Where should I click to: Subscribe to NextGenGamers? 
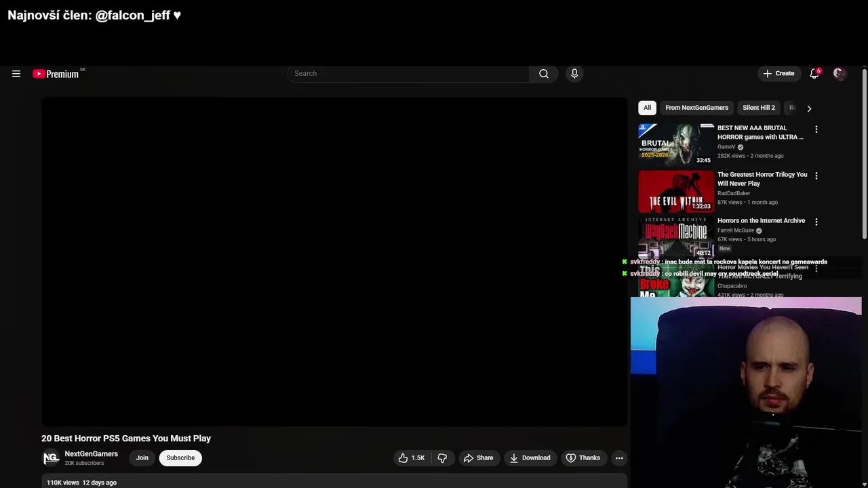click(x=180, y=458)
